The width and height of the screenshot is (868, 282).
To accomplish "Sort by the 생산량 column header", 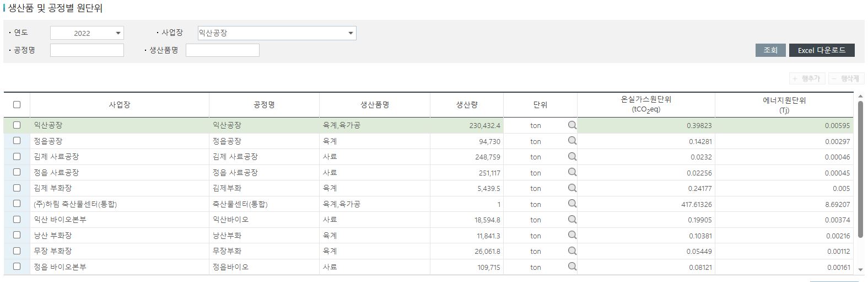I will 466,105.
